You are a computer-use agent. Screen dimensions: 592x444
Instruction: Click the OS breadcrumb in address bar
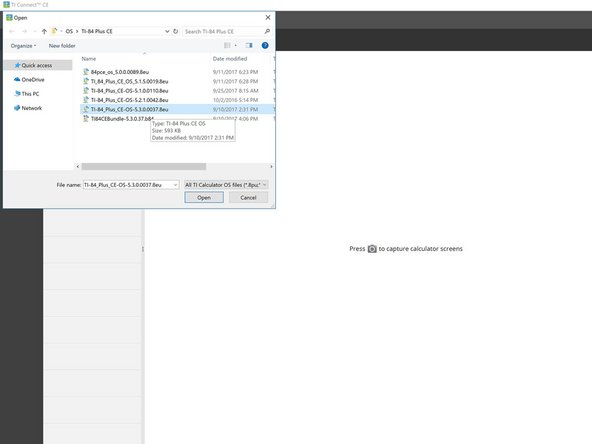point(69,31)
